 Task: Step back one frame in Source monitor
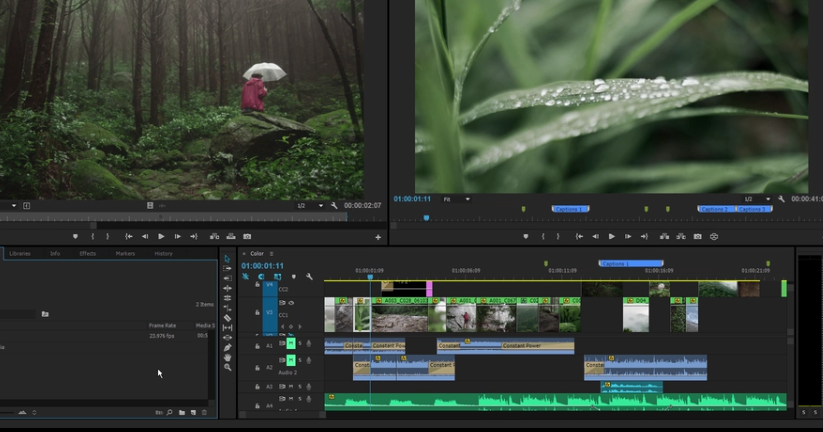pyautogui.click(x=145, y=237)
